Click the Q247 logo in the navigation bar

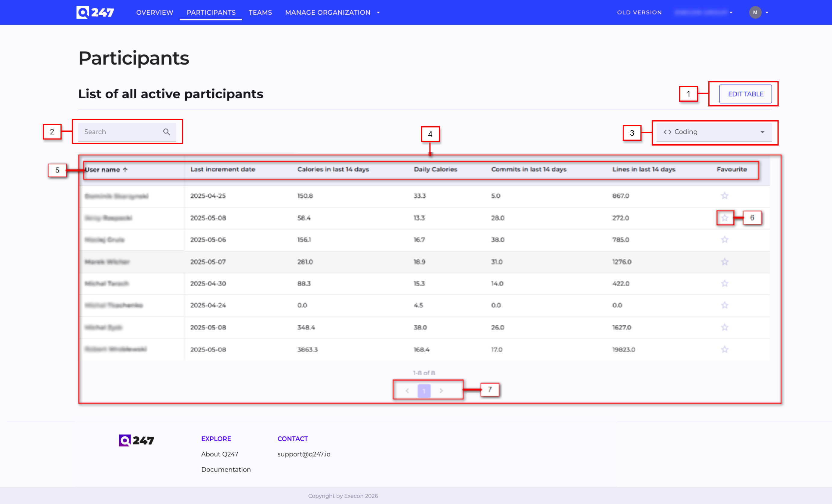pos(95,12)
